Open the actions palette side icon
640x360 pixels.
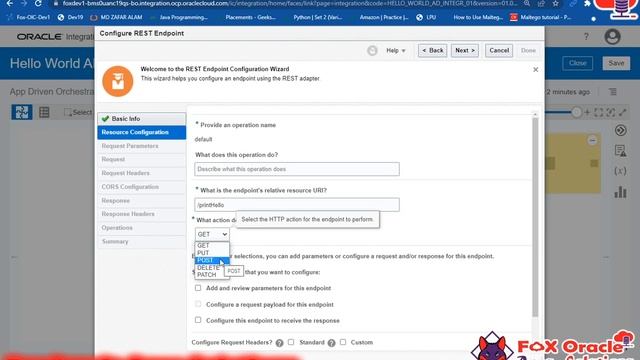(x=620, y=131)
